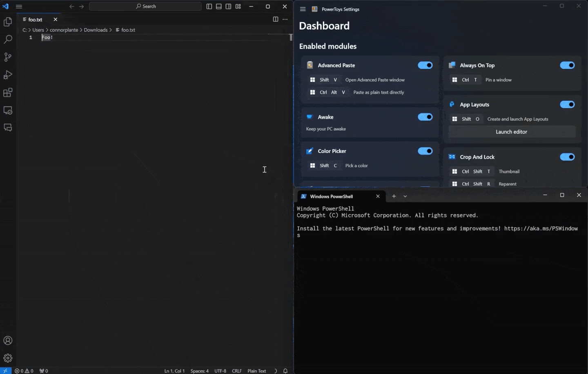
Task: Open the Crop And Lock module heading
Action: (x=477, y=157)
